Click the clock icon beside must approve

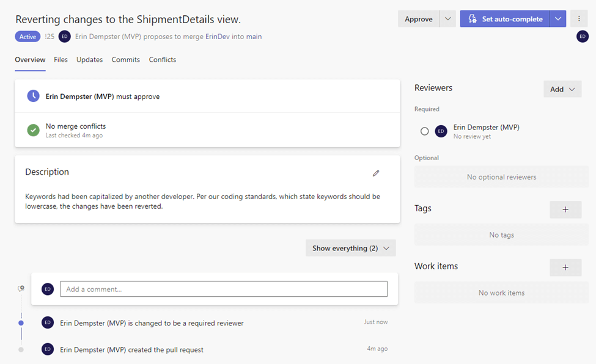pos(34,96)
